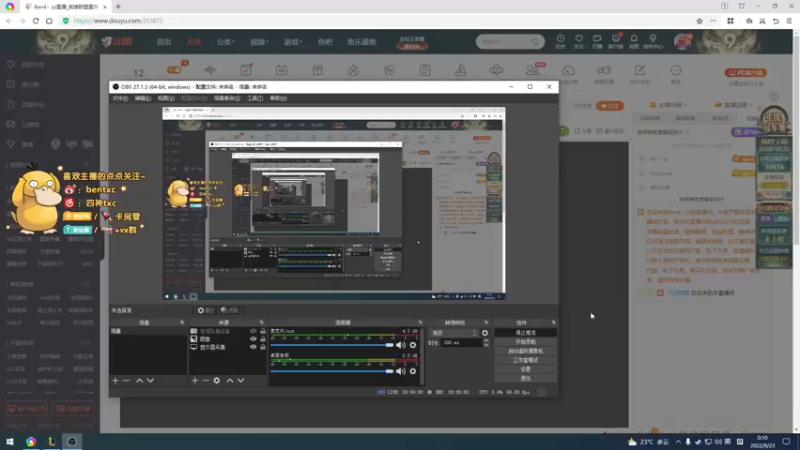
Task: Click the orange 关注 follow button on Douyu
Action: pos(610,106)
